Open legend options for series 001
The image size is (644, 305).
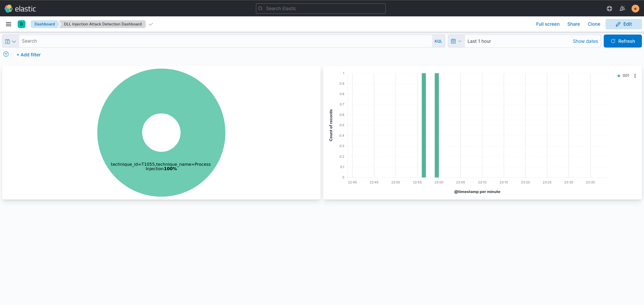(x=635, y=76)
